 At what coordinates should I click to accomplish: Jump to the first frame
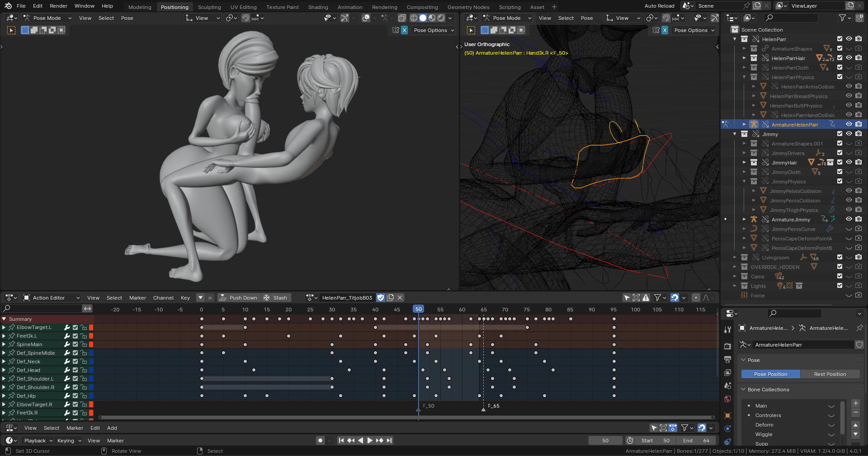pyautogui.click(x=341, y=441)
